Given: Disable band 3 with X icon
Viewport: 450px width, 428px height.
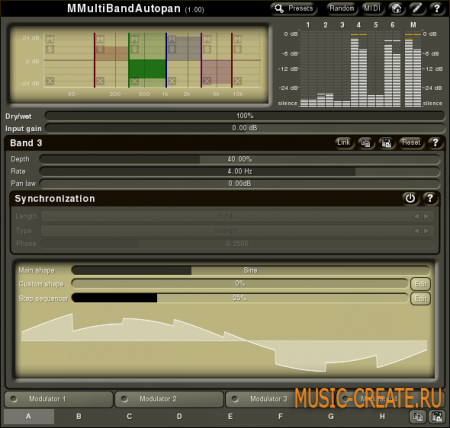Looking at the screenshot, I should 135,81.
